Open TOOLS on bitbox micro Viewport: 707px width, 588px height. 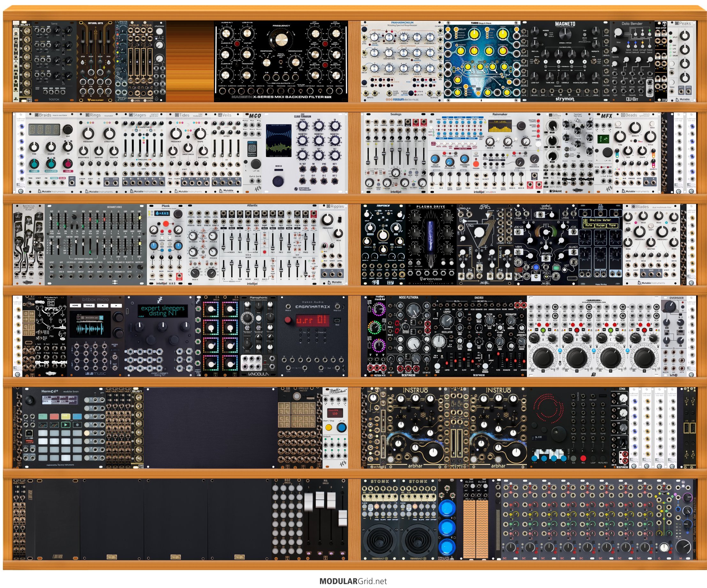(x=89, y=305)
